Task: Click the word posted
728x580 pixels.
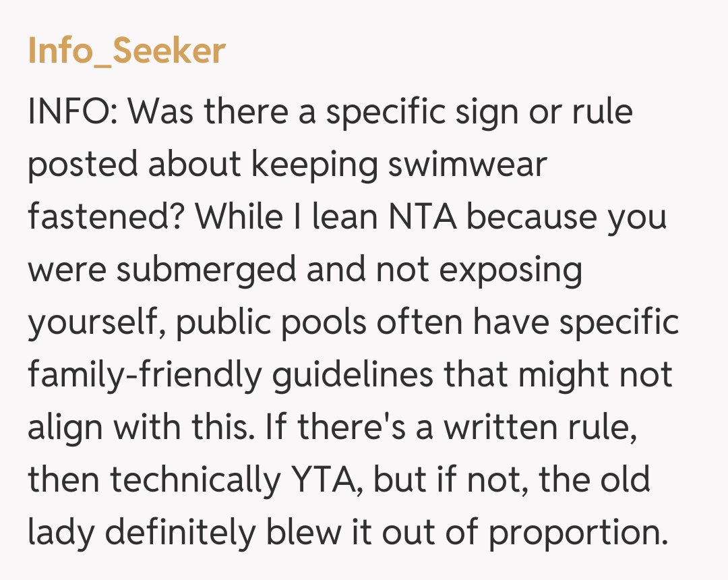Action: point(82,165)
